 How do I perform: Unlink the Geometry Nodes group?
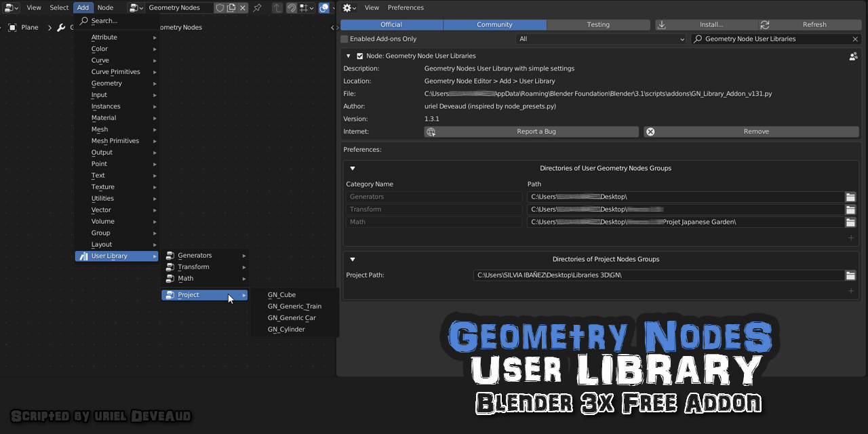click(x=243, y=7)
